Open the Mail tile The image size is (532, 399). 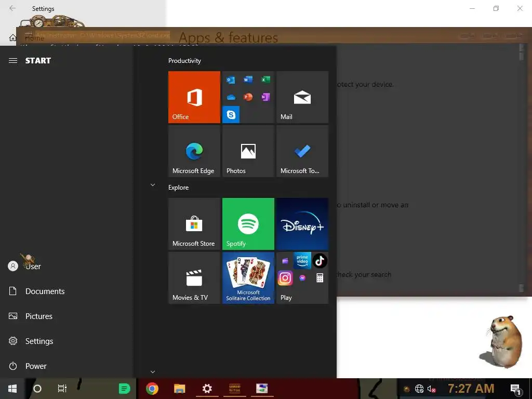302,97
